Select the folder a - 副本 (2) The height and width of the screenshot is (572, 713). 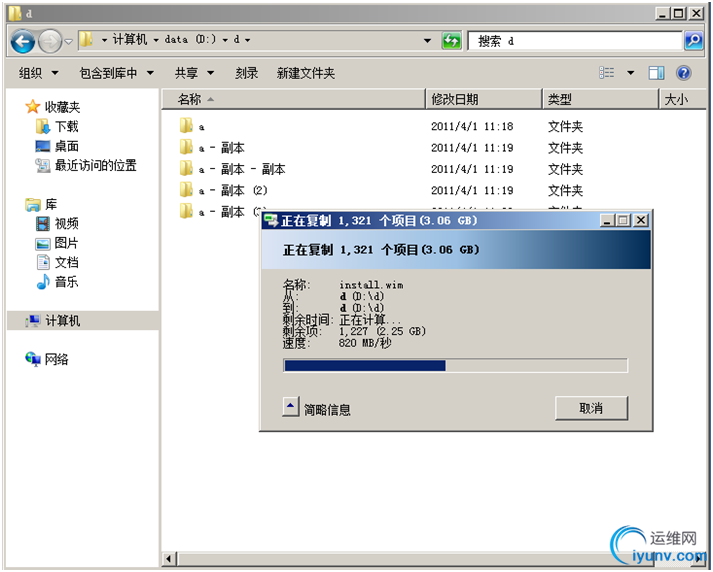(x=233, y=190)
